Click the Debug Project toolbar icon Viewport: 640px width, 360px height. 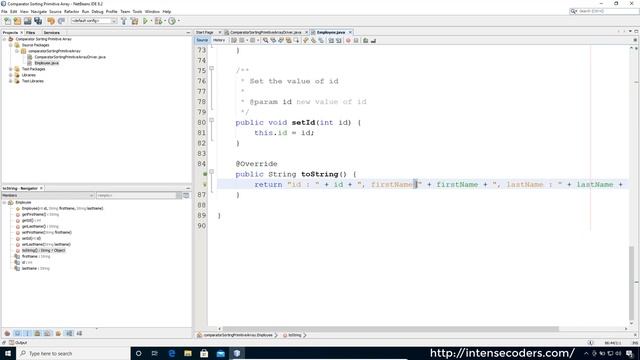coord(158,21)
